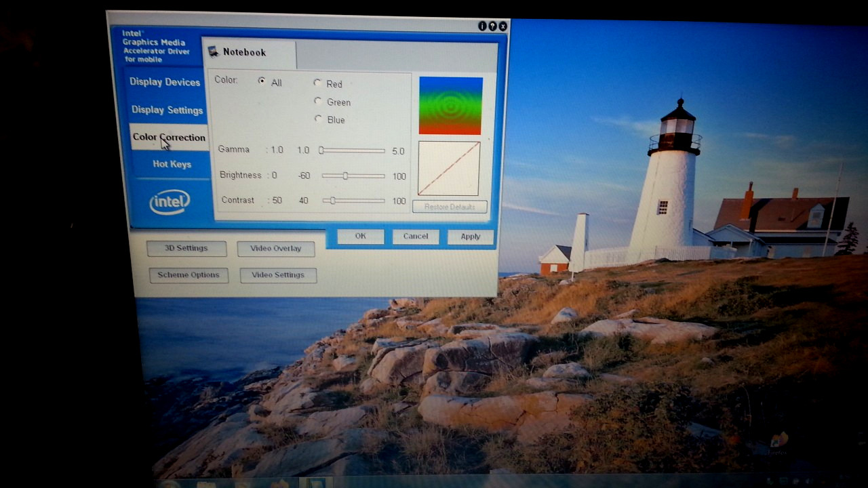Open 3D Settings
868x488 pixels.
click(186, 248)
